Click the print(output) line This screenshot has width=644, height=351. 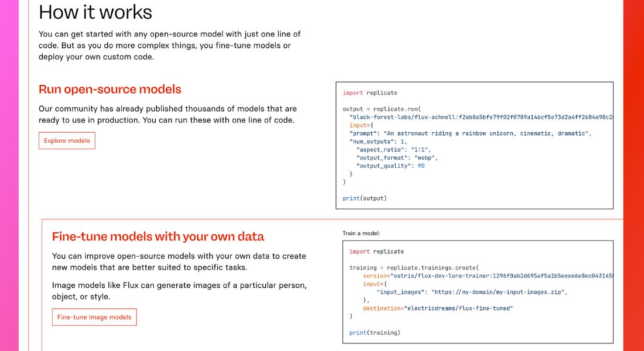tap(365, 198)
